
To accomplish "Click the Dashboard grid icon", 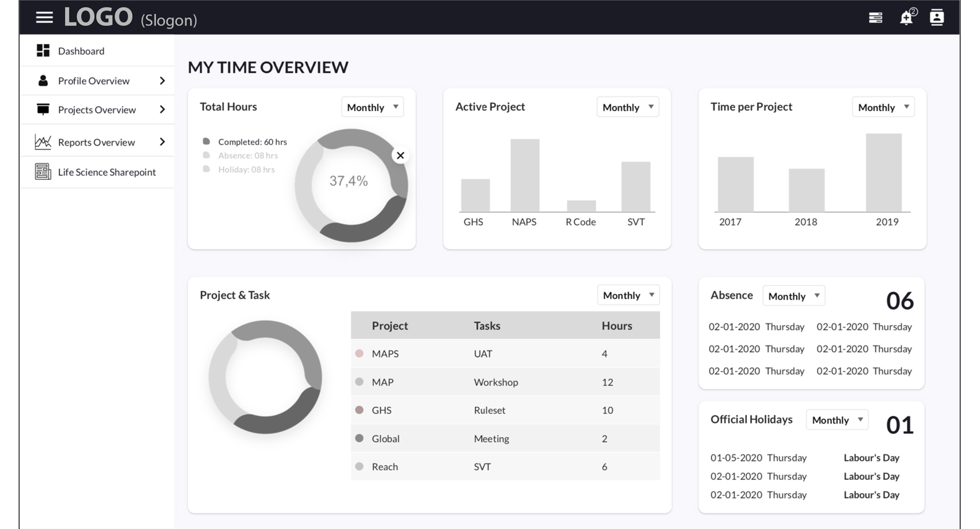I will coord(43,50).
